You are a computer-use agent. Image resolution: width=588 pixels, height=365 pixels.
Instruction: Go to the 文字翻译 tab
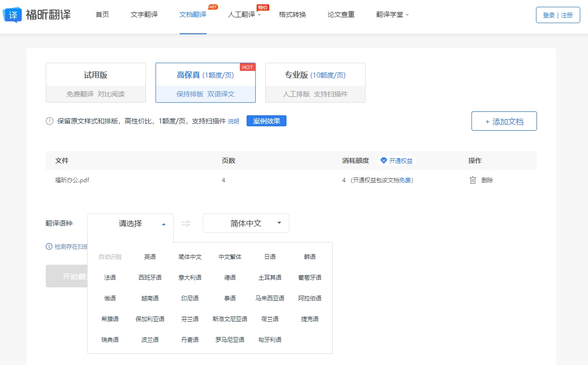tap(144, 15)
